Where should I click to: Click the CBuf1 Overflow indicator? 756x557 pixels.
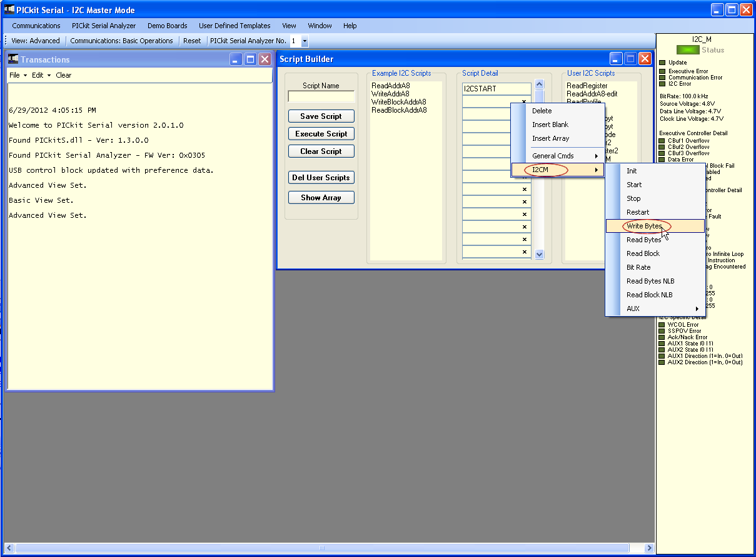662,141
